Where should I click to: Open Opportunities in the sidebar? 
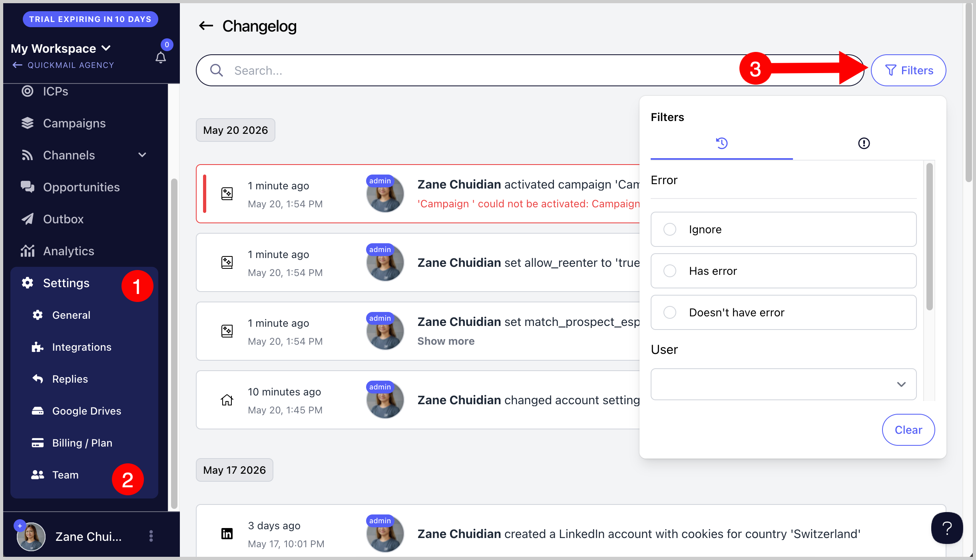pos(81,187)
